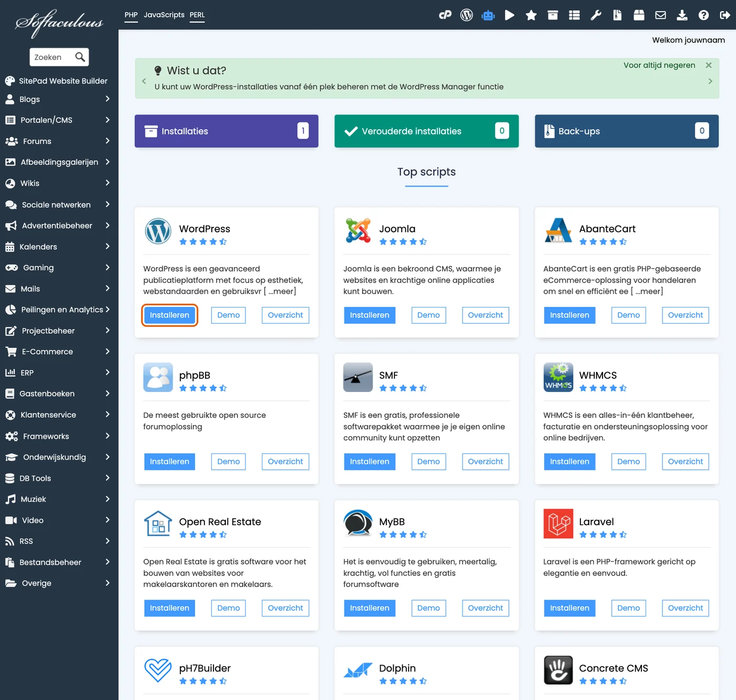Screen dimensions: 736x700
Task: Open the Verouderde installaties tile
Action: click(x=426, y=131)
